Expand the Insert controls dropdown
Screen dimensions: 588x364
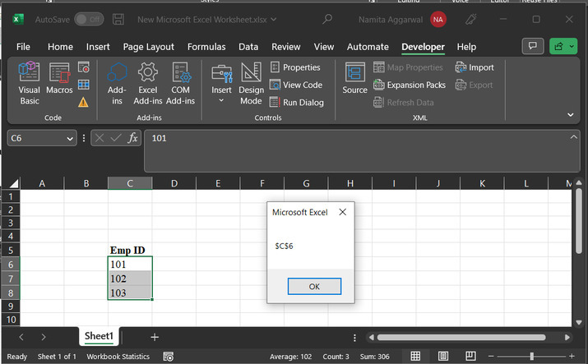click(x=221, y=101)
